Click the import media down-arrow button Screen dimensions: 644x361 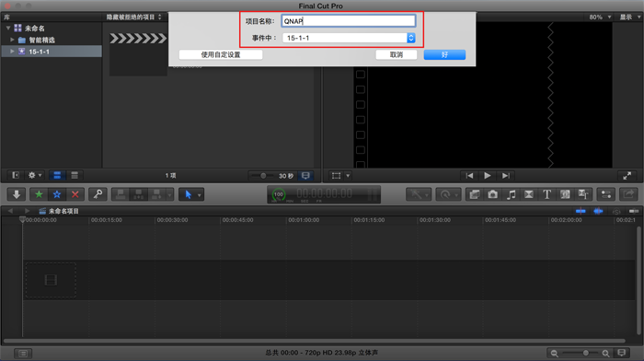17,194
